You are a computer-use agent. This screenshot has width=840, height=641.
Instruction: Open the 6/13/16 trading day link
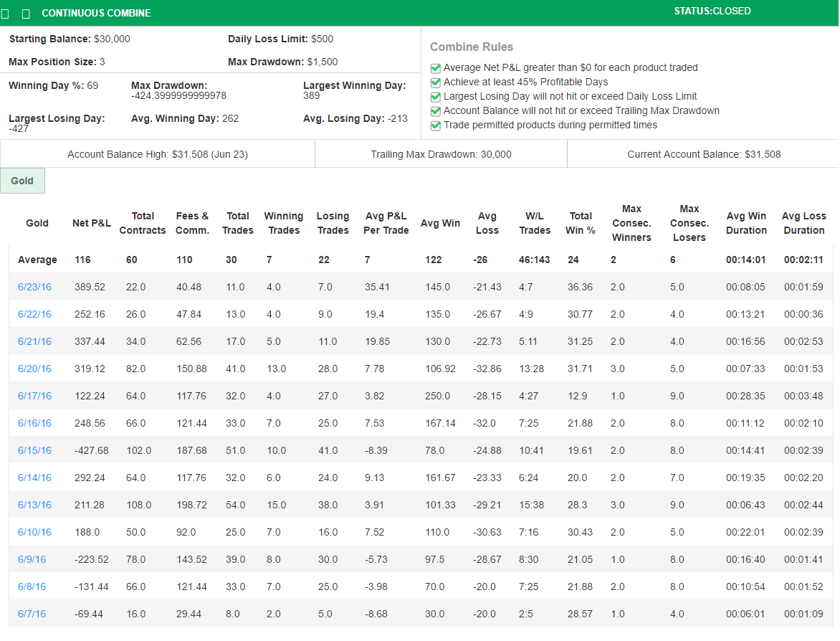click(x=34, y=505)
